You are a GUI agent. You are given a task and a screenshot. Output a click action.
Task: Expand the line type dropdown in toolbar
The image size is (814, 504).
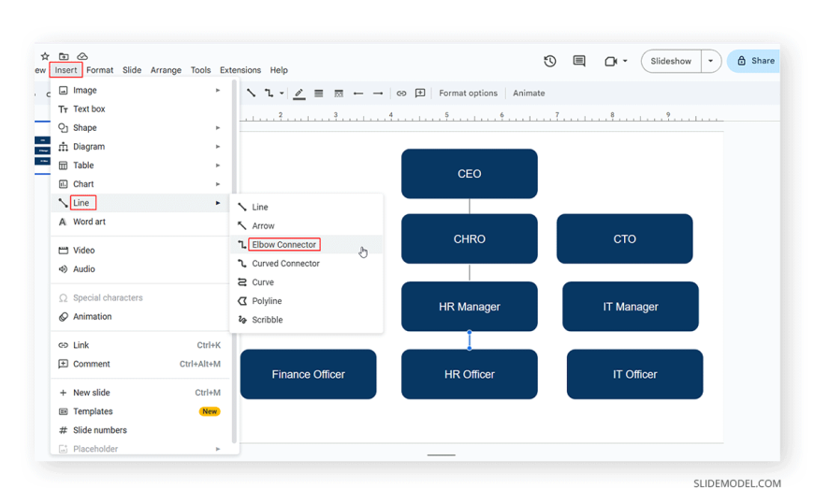coord(282,94)
